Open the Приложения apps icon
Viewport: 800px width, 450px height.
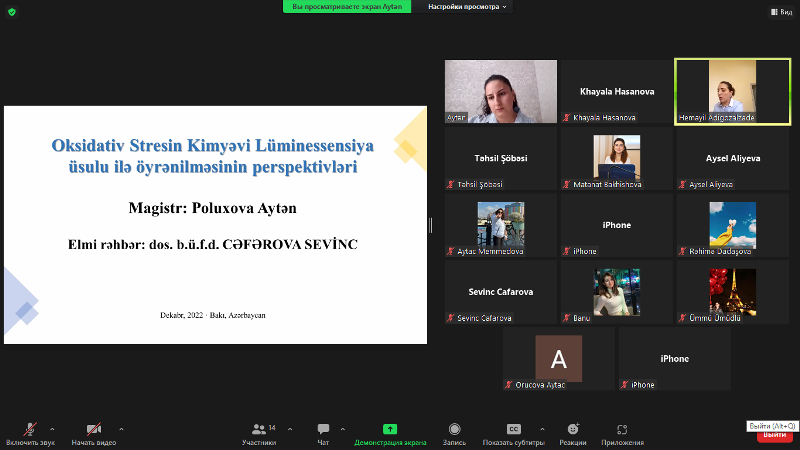622,429
